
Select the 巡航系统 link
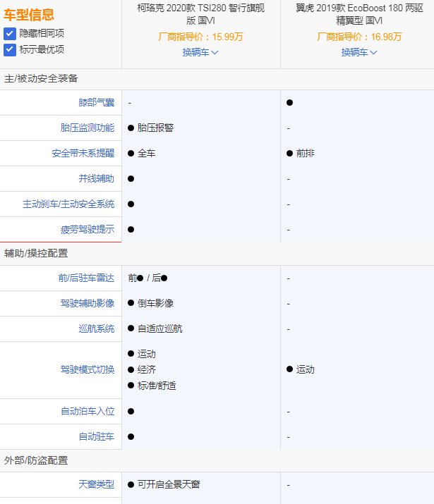(96, 329)
